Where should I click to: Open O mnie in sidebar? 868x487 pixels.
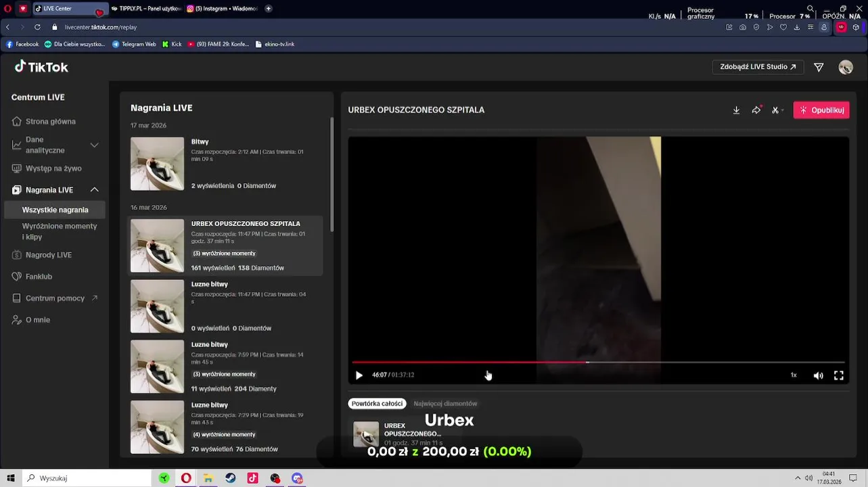pos(31,320)
